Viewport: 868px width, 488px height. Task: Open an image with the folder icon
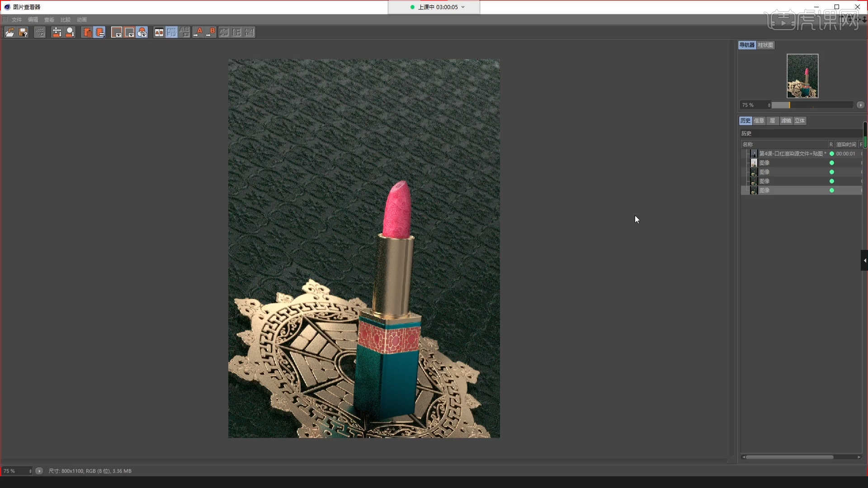[x=10, y=32]
